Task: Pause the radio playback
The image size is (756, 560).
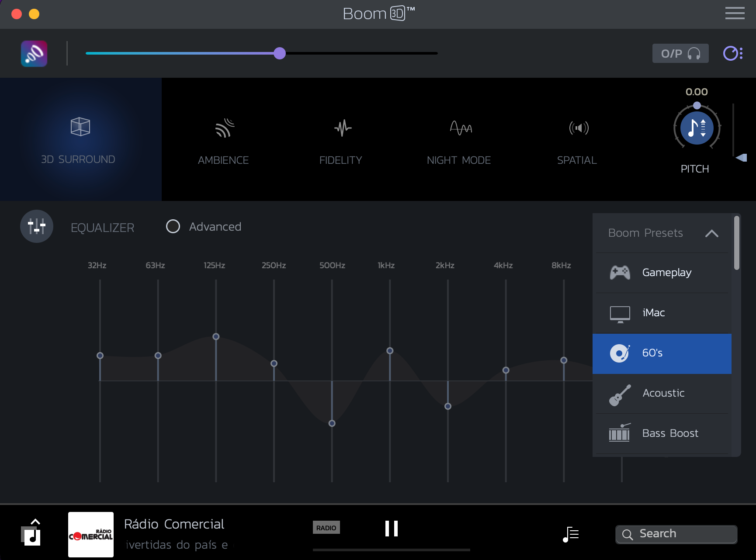Action: (x=391, y=529)
